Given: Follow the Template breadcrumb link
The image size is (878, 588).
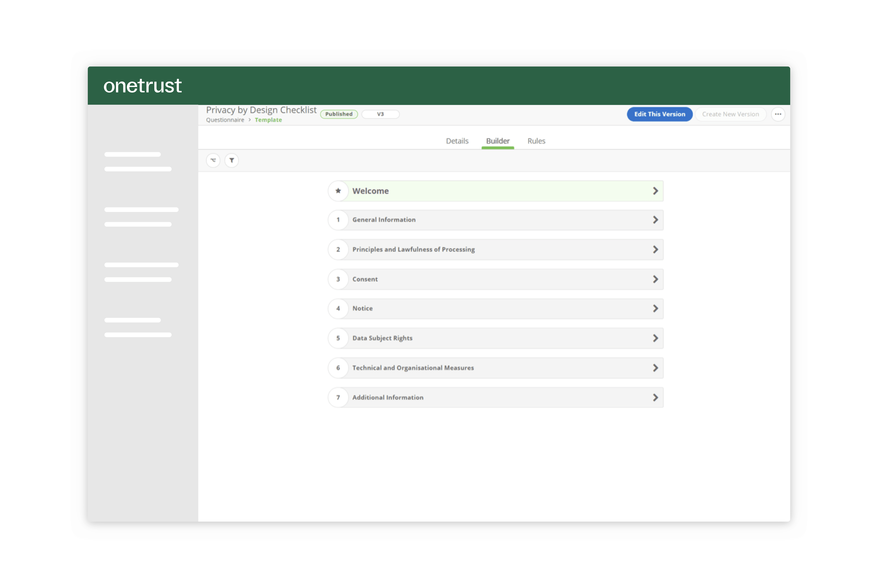Looking at the screenshot, I should (x=268, y=120).
